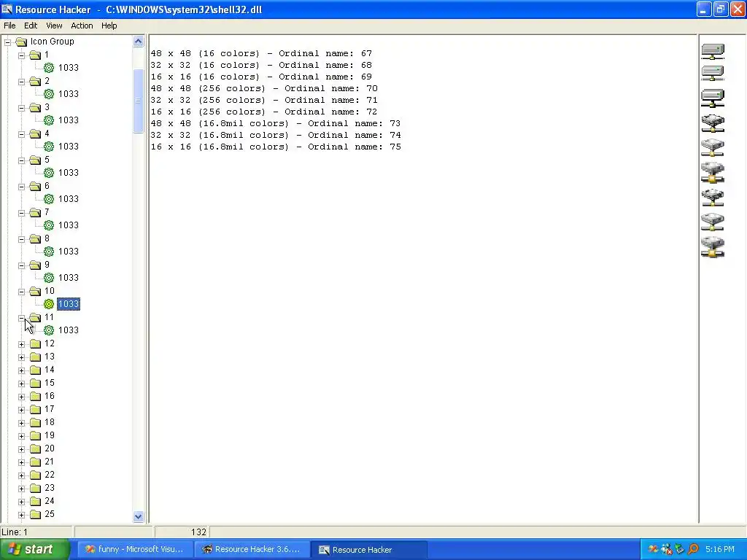Click the Resource Hacker title bar app icon

point(7,9)
